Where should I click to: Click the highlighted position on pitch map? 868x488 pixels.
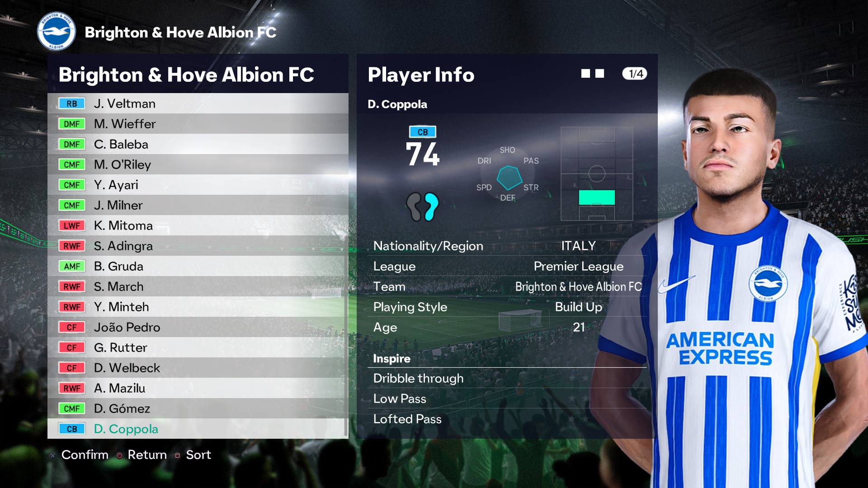coord(597,197)
